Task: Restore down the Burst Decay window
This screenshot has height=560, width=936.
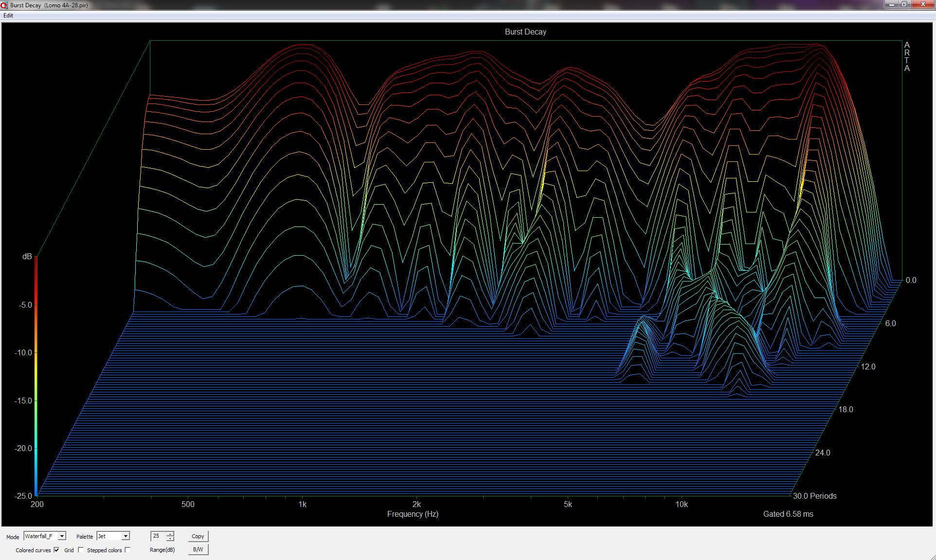Action: [x=904, y=4]
